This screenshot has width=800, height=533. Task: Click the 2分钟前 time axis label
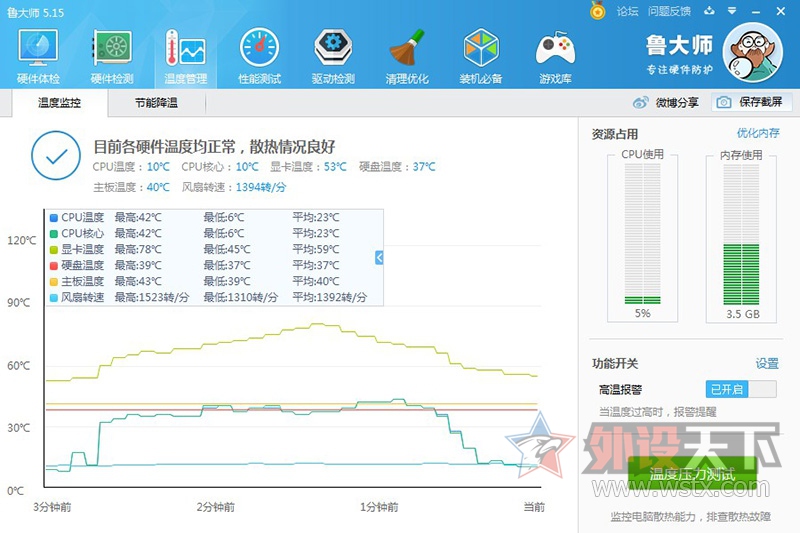216,507
